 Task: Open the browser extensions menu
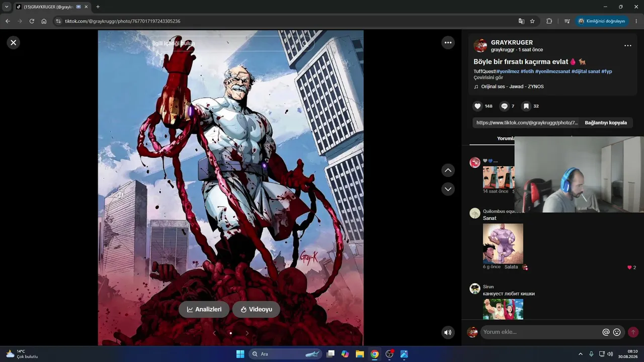click(x=549, y=21)
